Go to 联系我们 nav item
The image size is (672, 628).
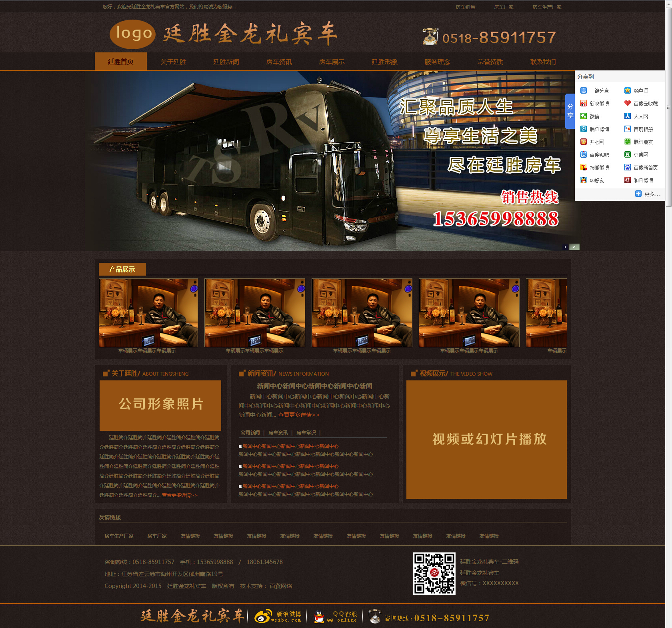[543, 62]
